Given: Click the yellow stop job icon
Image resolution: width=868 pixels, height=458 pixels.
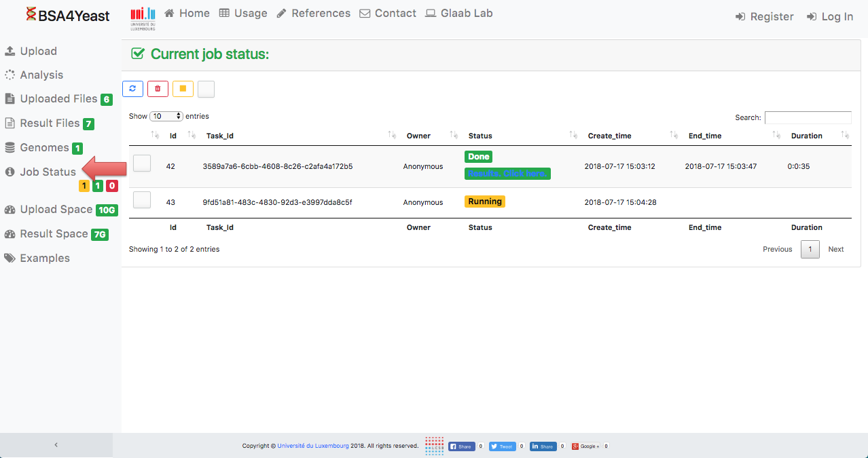Looking at the screenshot, I should (183, 89).
